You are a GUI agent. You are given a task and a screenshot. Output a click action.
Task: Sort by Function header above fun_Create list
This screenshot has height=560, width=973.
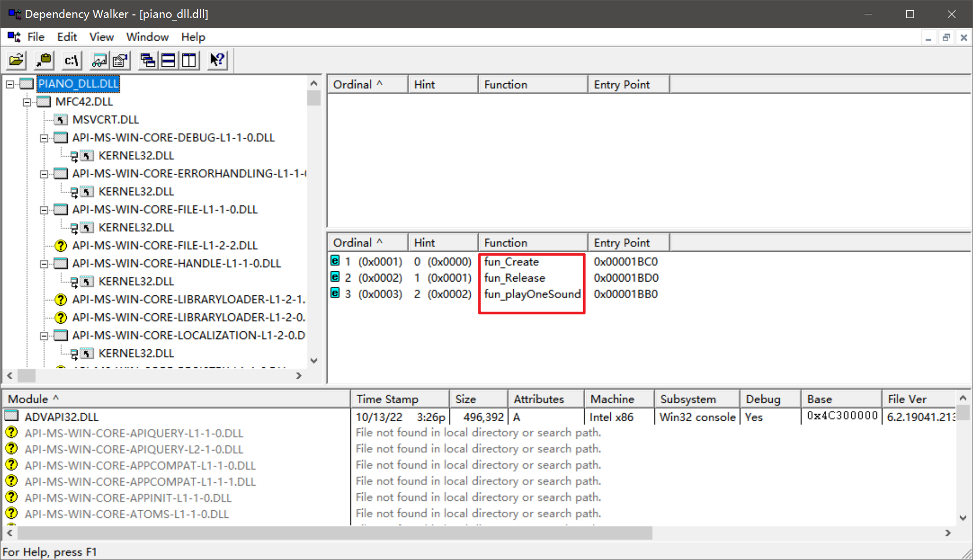[533, 242]
